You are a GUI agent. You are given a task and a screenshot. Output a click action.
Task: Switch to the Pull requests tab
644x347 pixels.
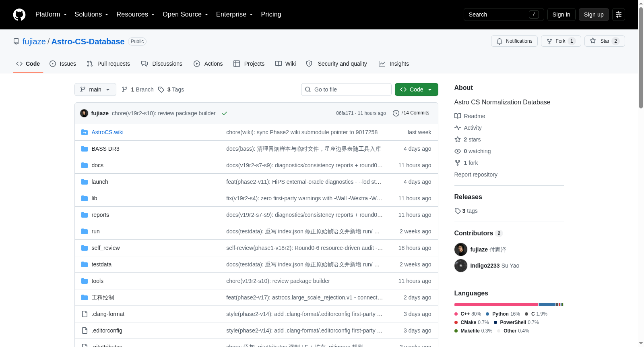point(108,64)
